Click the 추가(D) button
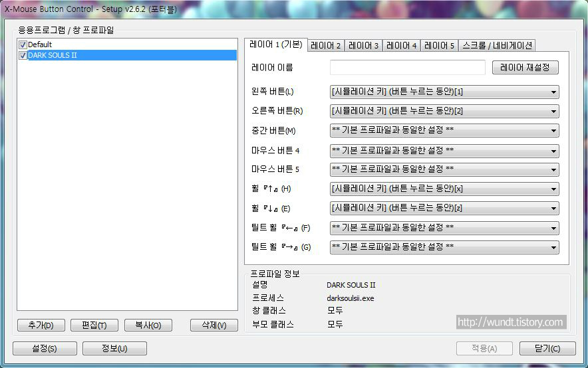Image resolution: width=588 pixels, height=368 pixels. pos(41,325)
